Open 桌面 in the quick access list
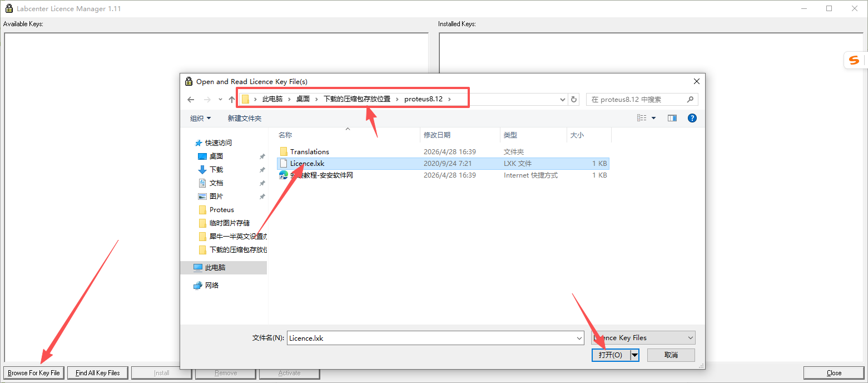The height and width of the screenshot is (383, 868). pyautogui.click(x=216, y=156)
